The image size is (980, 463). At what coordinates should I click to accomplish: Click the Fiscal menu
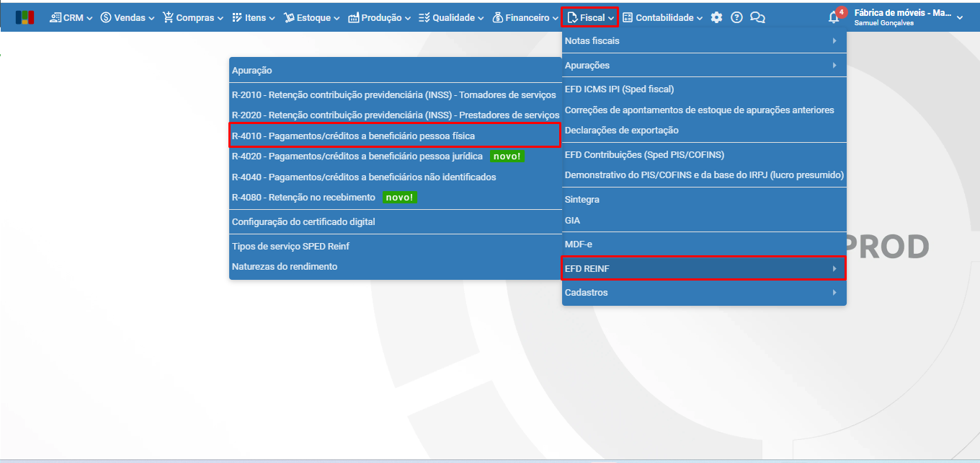pos(589,17)
